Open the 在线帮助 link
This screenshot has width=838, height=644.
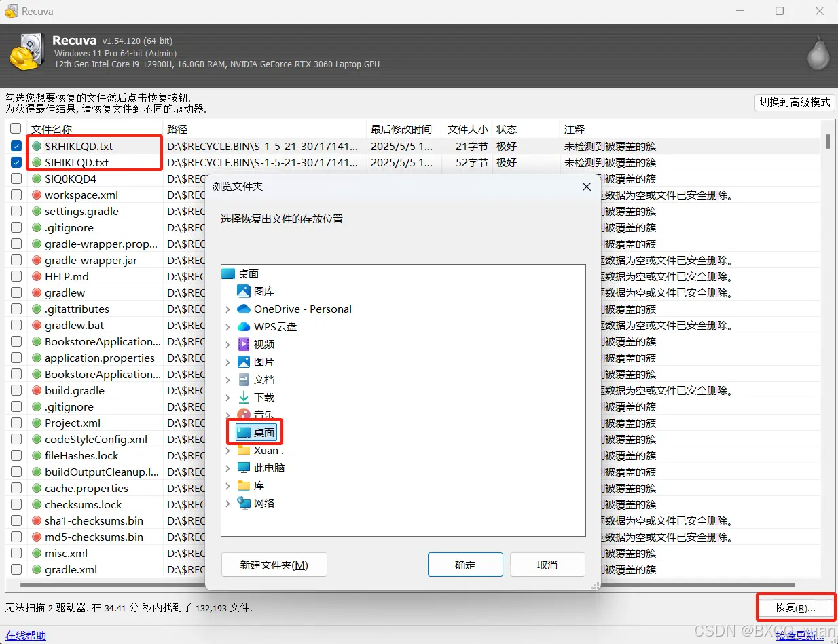pyautogui.click(x=26, y=635)
